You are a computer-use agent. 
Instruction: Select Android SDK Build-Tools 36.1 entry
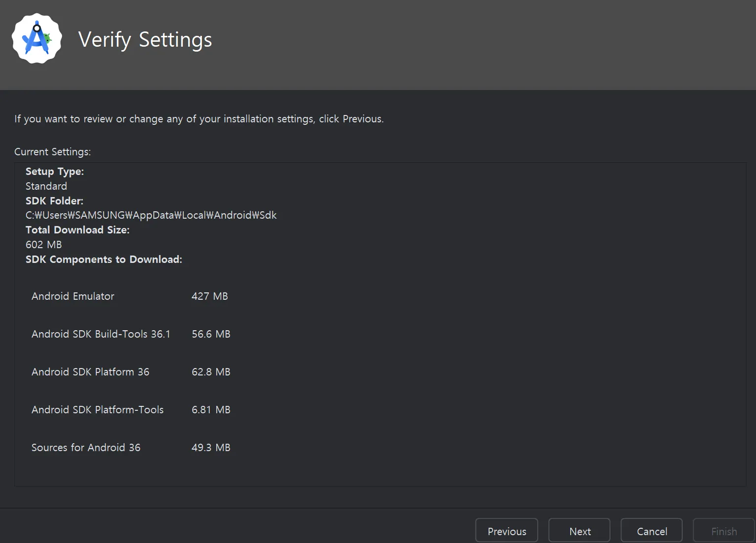101,334
